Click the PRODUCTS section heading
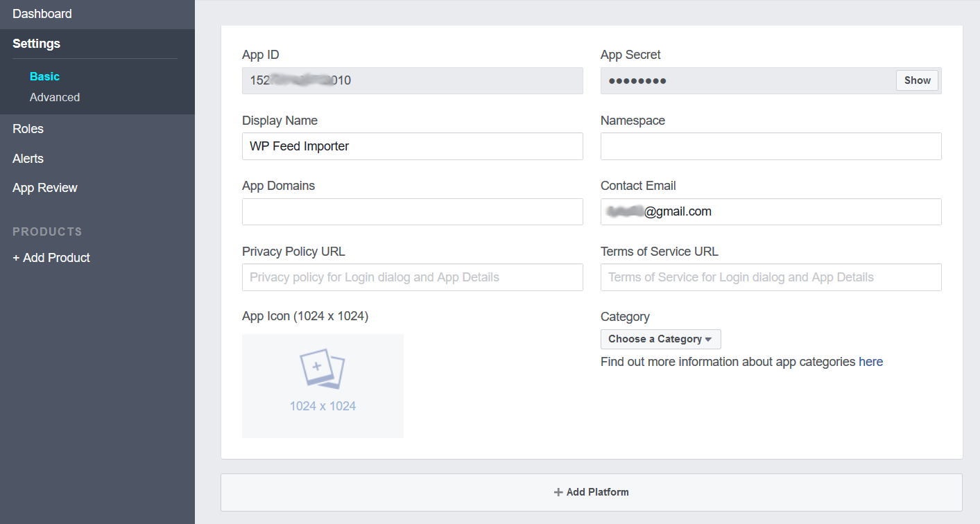Image resolution: width=980 pixels, height=524 pixels. click(47, 232)
